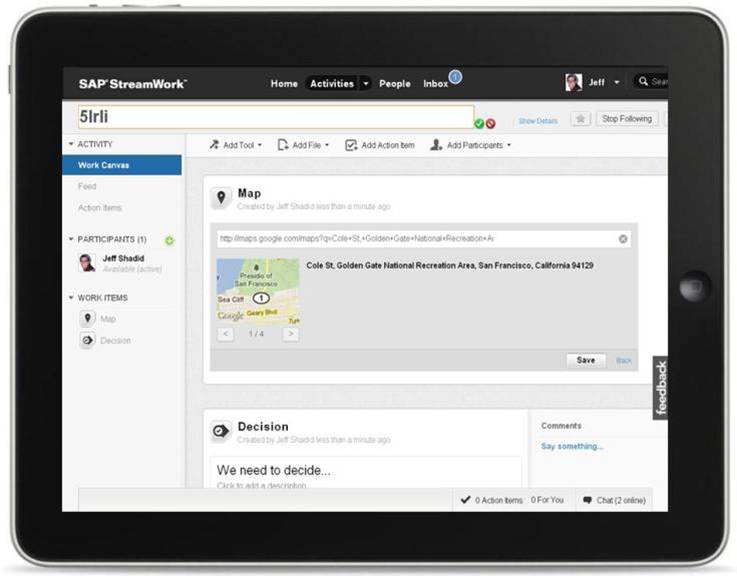Viewport: 737px width, 576px height.
Task: Open the Jeff user menu arrow
Action: [x=617, y=82]
